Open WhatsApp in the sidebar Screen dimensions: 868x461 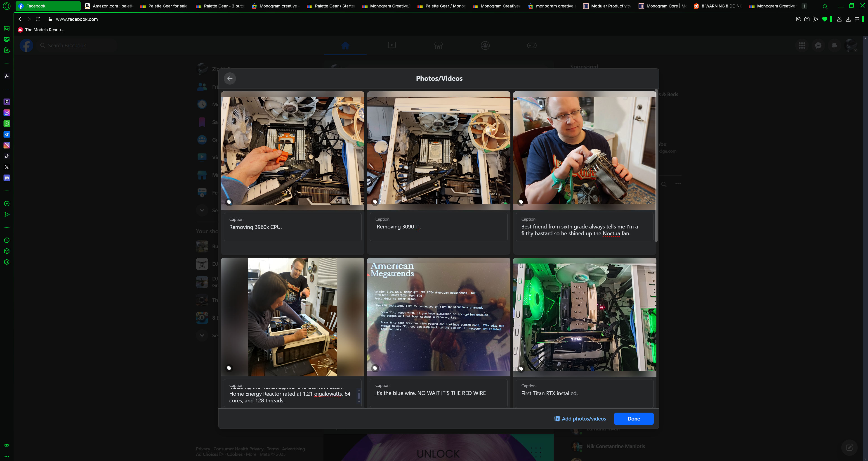(7, 124)
